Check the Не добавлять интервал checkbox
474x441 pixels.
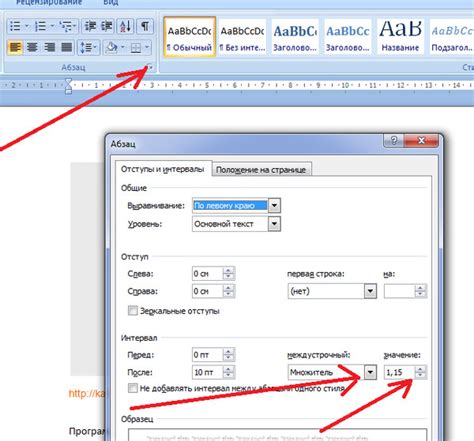(133, 388)
